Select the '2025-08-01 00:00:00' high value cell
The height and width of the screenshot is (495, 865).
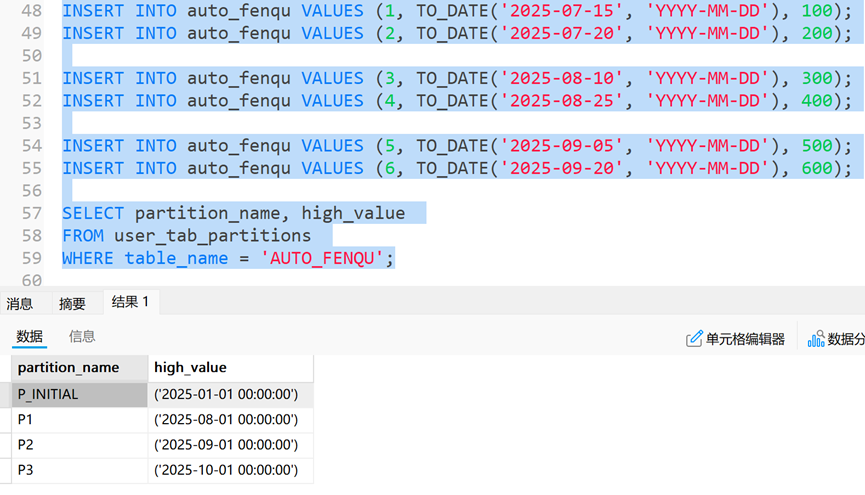(226, 420)
